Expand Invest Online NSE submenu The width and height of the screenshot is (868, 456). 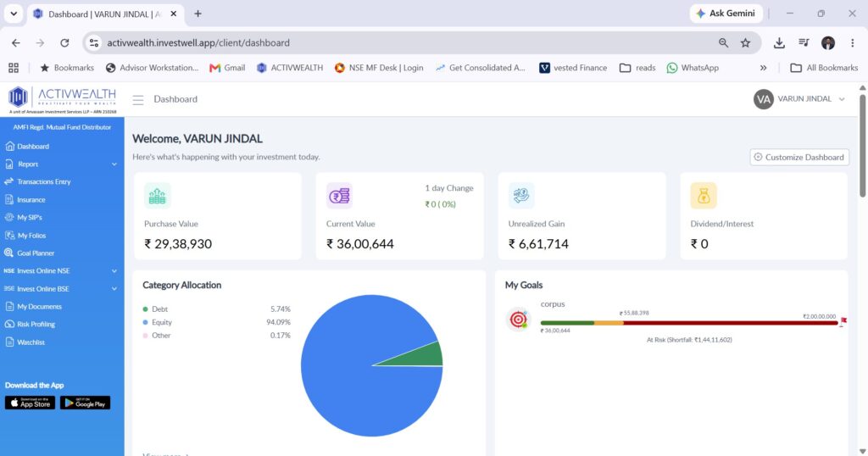62,270
